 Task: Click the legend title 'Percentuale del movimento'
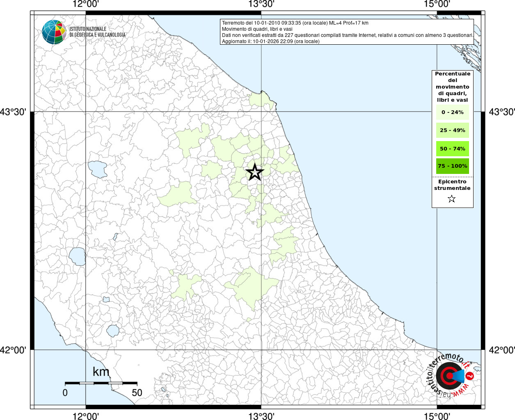[452, 87]
